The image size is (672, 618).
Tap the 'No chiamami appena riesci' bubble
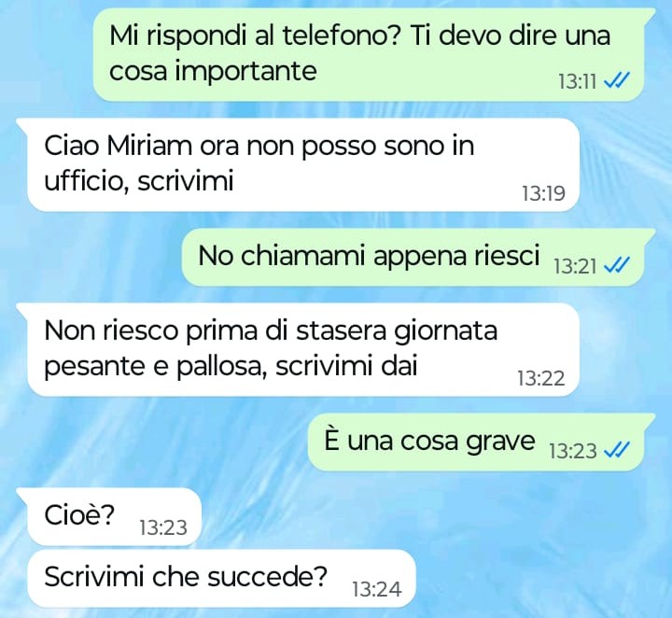(x=419, y=257)
